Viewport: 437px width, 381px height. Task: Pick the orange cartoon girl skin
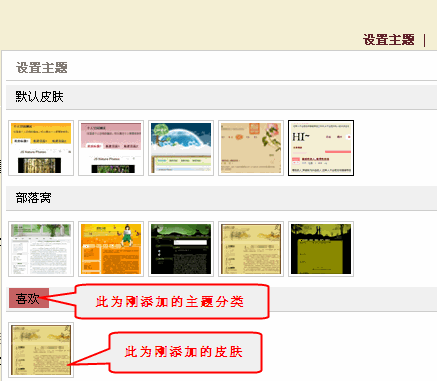(x=111, y=249)
